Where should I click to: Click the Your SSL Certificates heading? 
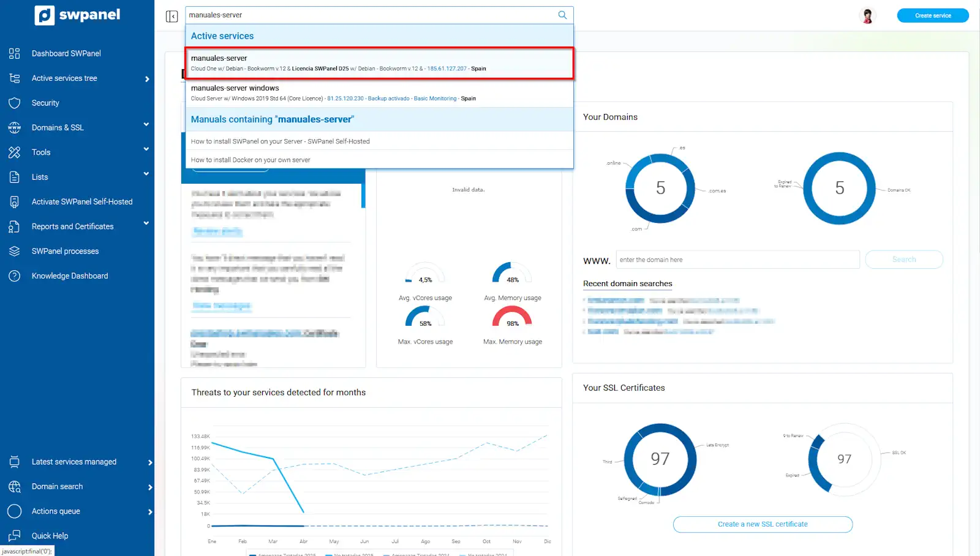[x=624, y=388]
